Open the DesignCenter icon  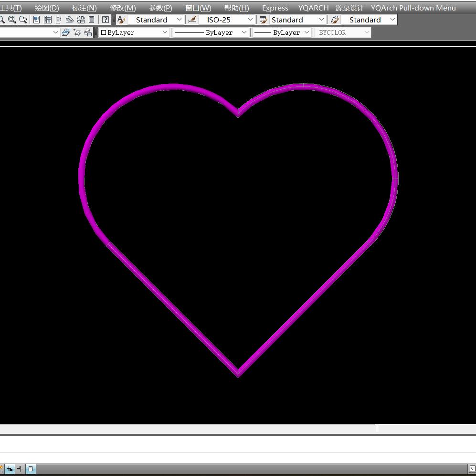48,20
